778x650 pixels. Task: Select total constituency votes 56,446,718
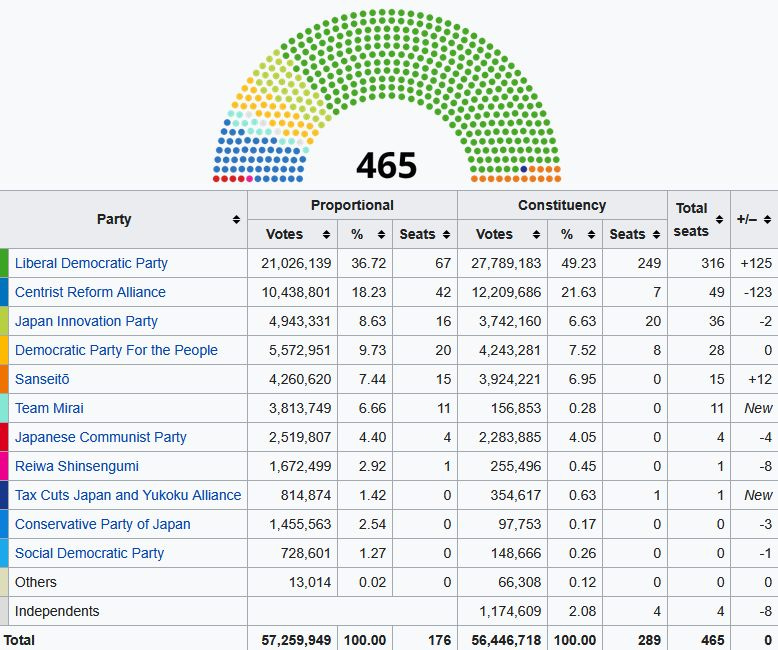tap(506, 640)
